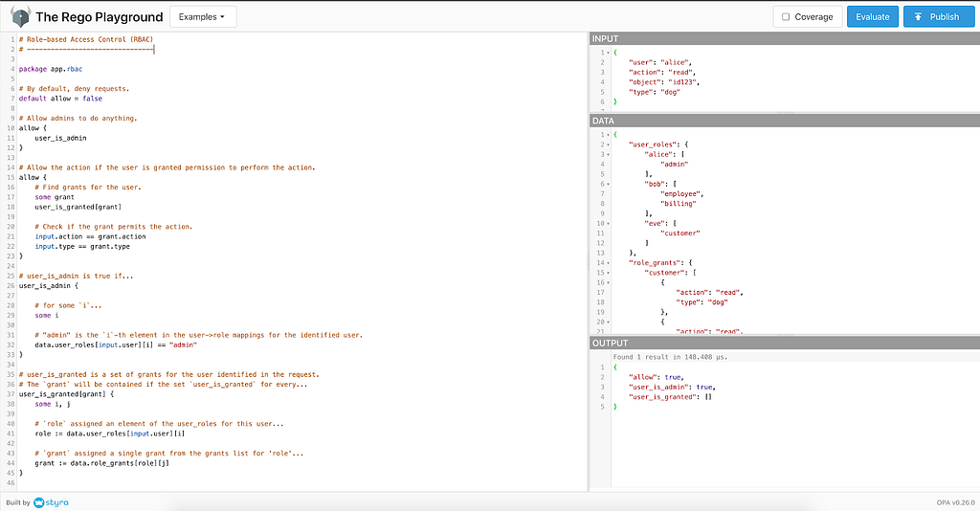
Task: Click "user_is_admin {" rule header
Action: 49,285
